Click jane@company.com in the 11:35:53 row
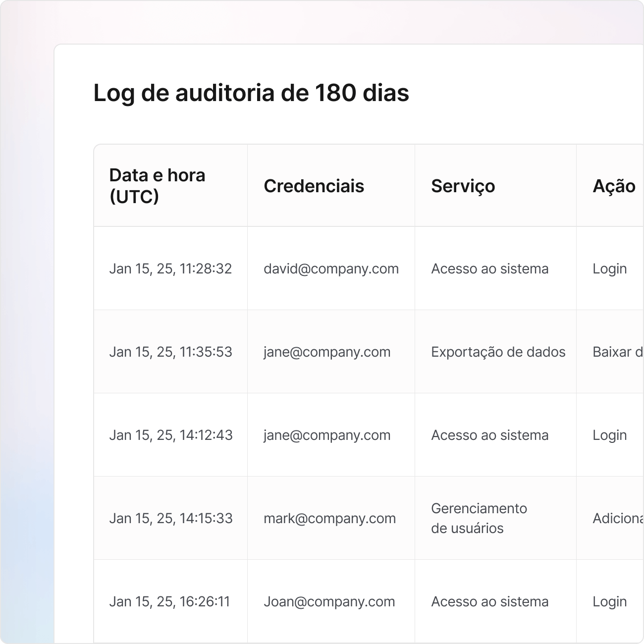The width and height of the screenshot is (644, 644). coord(327,352)
